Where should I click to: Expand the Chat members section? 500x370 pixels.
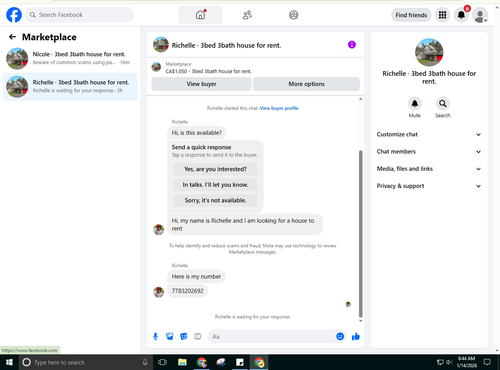click(429, 152)
